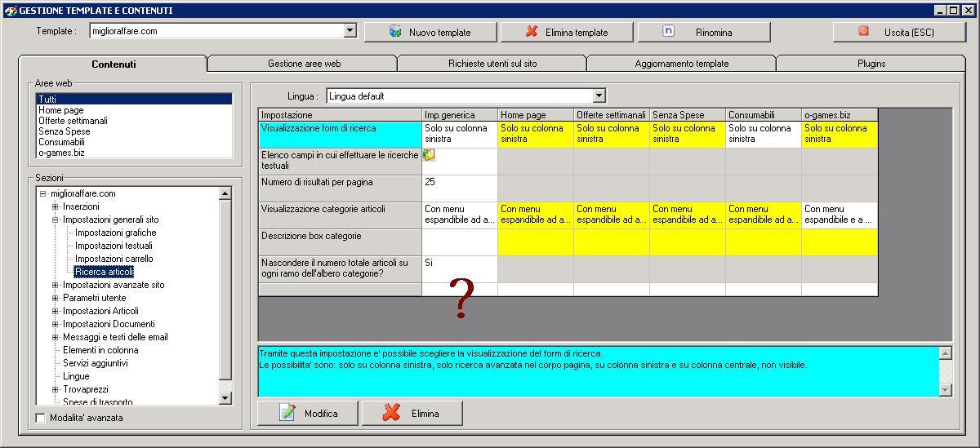The height and width of the screenshot is (448, 980).
Task: Open the Aggiornamento template tab
Action: click(681, 64)
